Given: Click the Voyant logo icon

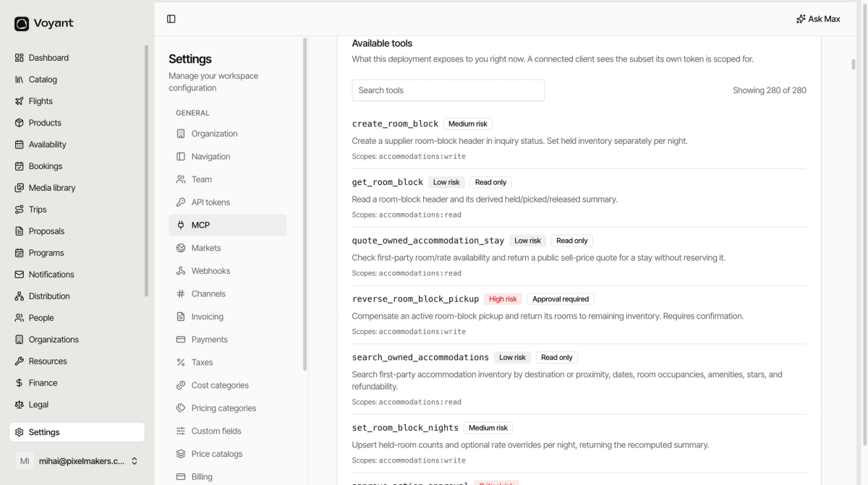Looking at the screenshot, I should 22,24.
